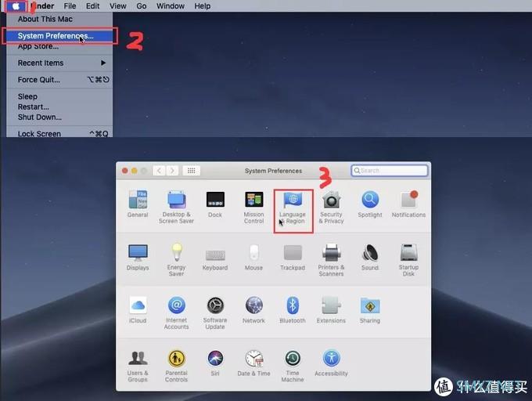Open the Go menu
This screenshot has height=401, width=532.
[x=142, y=6]
